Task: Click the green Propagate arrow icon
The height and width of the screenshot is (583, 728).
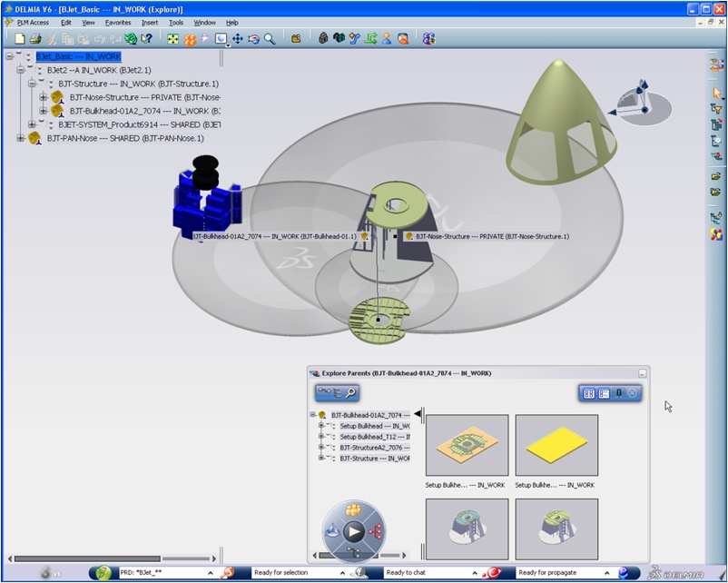Action: tap(370, 39)
